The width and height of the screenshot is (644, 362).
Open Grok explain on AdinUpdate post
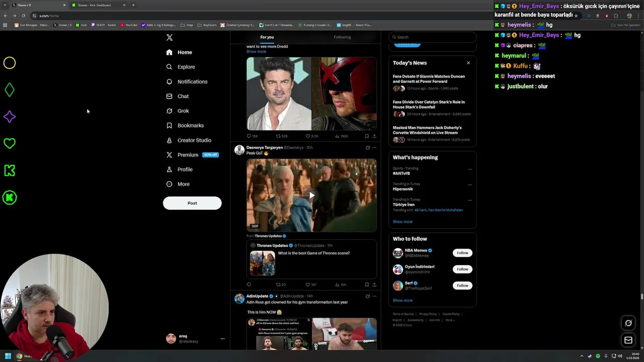tap(367, 296)
